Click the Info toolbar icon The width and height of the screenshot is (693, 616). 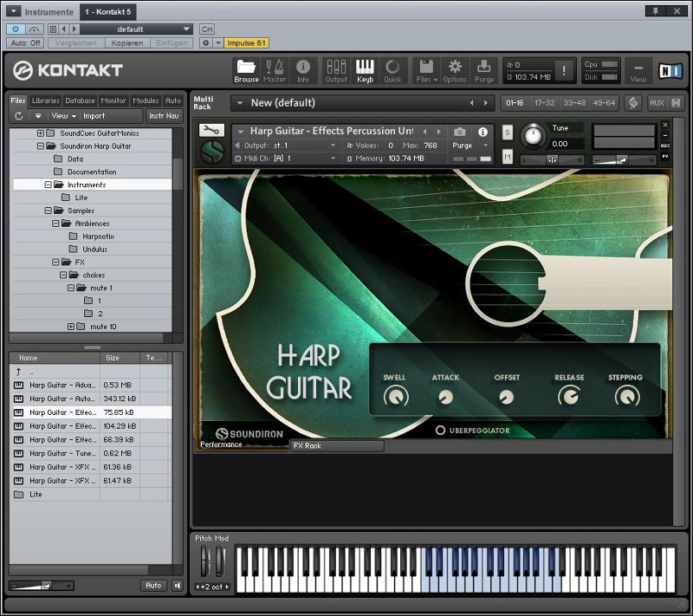302,71
